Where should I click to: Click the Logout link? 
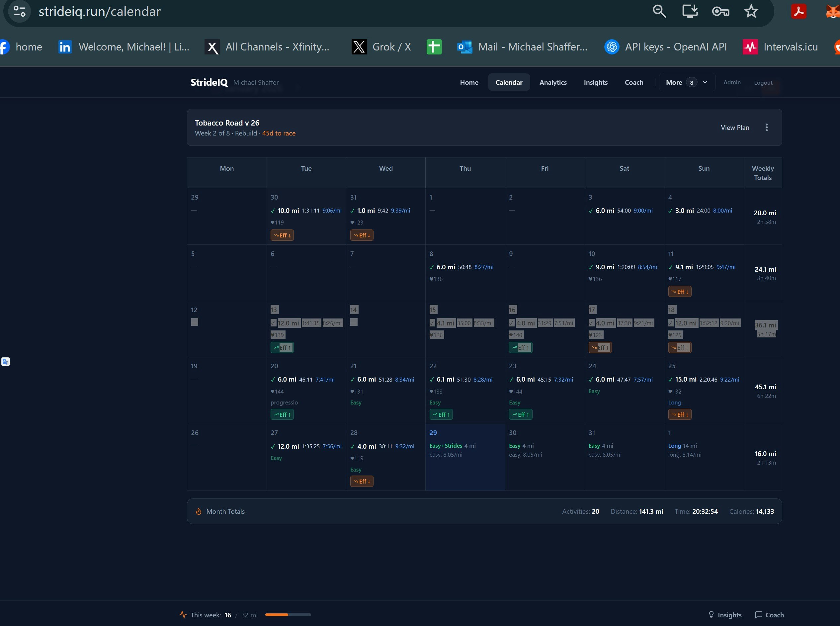point(763,83)
